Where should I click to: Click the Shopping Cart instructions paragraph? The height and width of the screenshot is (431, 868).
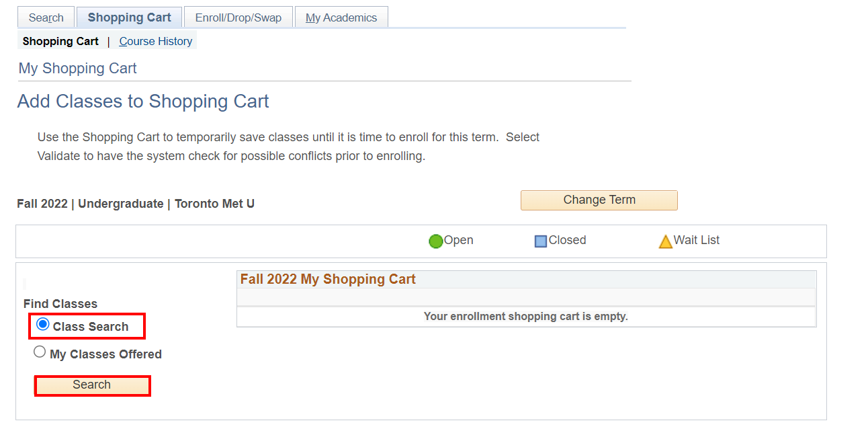pyautogui.click(x=288, y=147)
